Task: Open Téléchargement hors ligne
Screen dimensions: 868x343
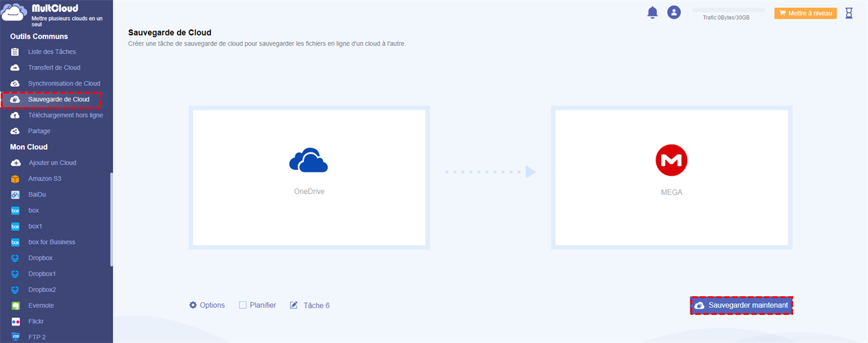Action: click(x=65, y=115)
